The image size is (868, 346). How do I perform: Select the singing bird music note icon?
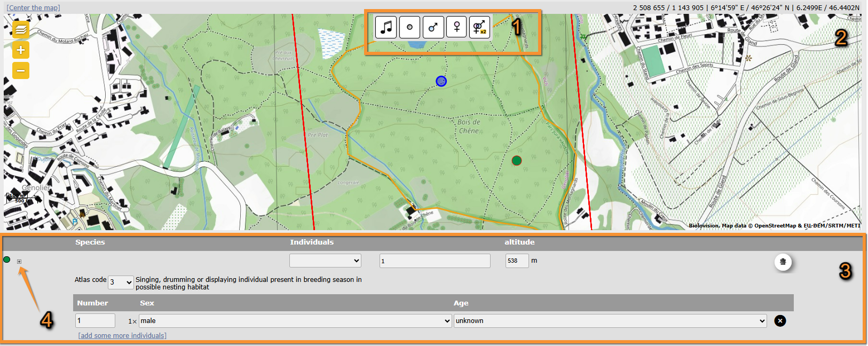386,27
